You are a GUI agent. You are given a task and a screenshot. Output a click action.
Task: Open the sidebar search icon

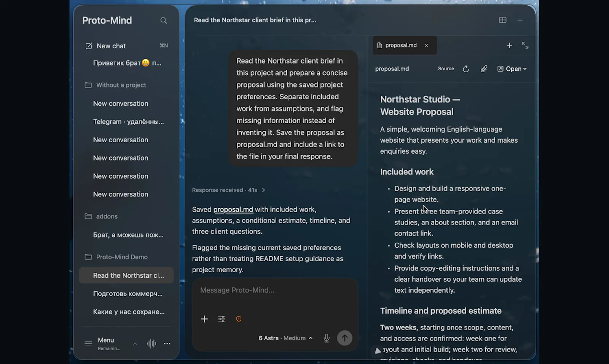click(x=164, y=21)
